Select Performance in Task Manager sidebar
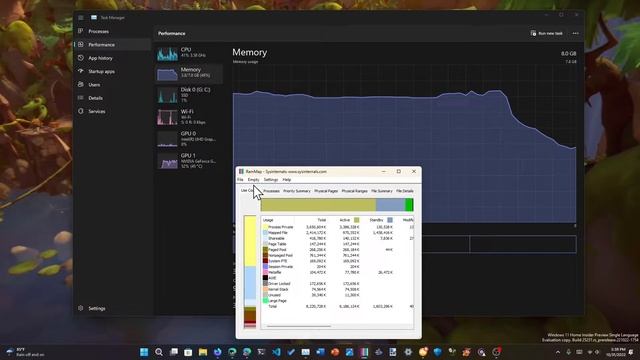This screenshot has height=360, width=640. click(113, 45)
